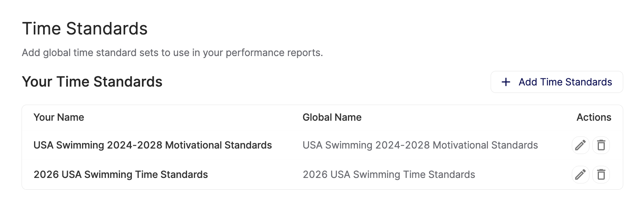644x214 pixels.
Task: Select gray global name 2026 USA Swimming Time Standards
Action: click(x=389, y=174)
